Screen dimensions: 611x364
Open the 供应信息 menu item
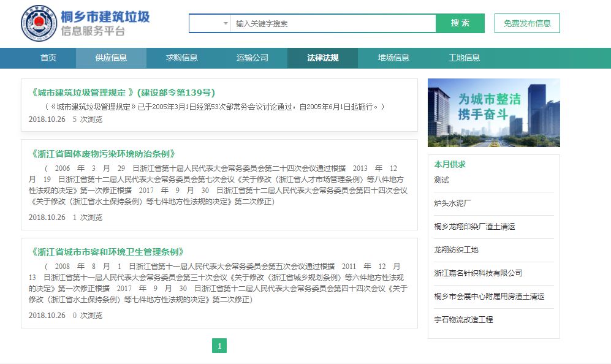point(111,58)
